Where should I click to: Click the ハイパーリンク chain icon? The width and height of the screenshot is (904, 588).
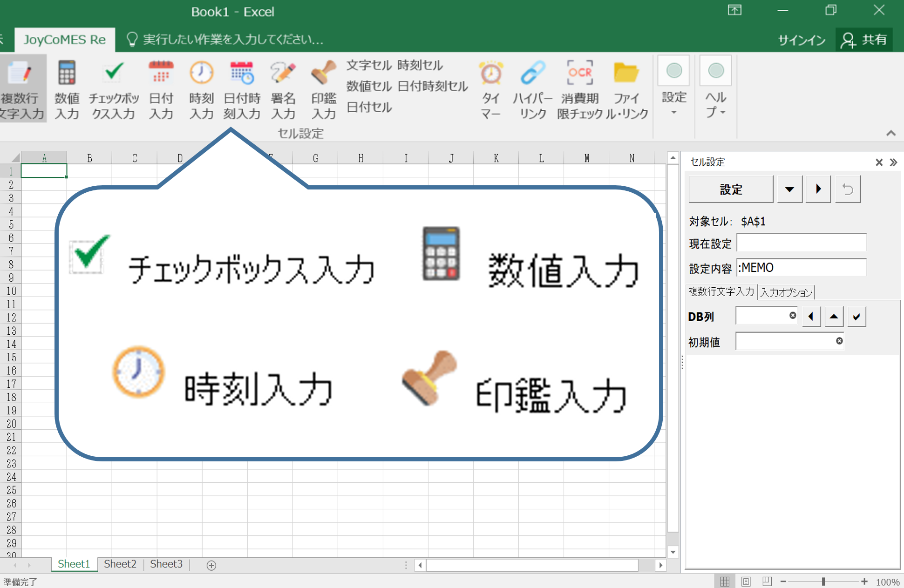(x=532, y=73)
